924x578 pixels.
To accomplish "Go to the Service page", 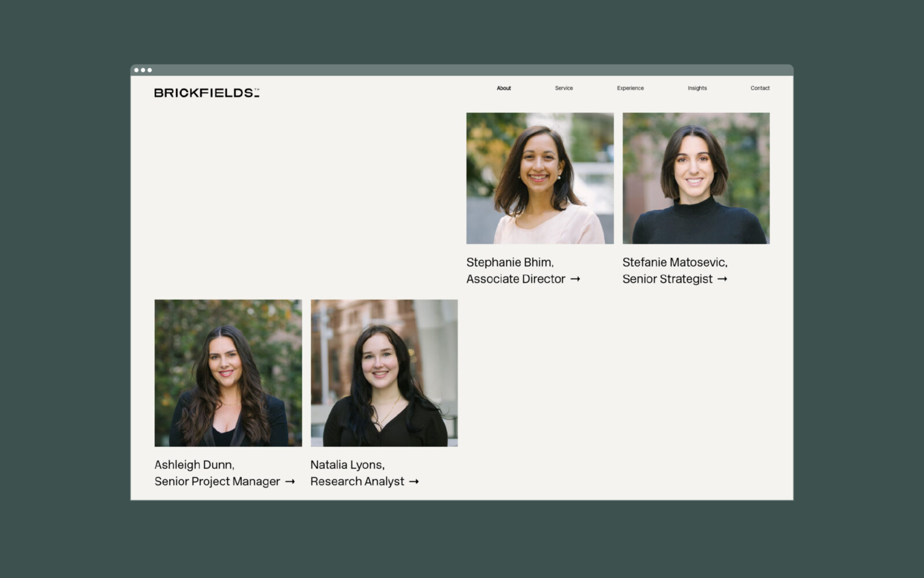I will pyautogui.click(x=564, y=88).
